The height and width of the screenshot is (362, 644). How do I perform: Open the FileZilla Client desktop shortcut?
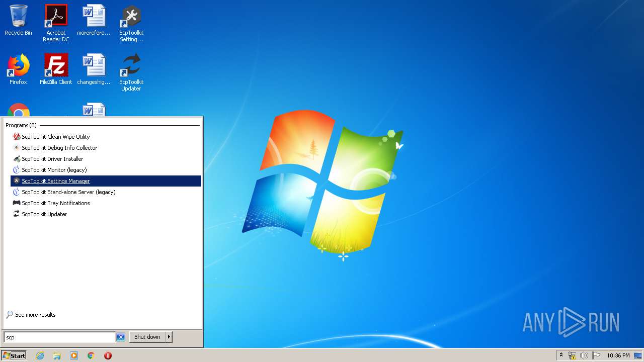(x=56, y=69)
